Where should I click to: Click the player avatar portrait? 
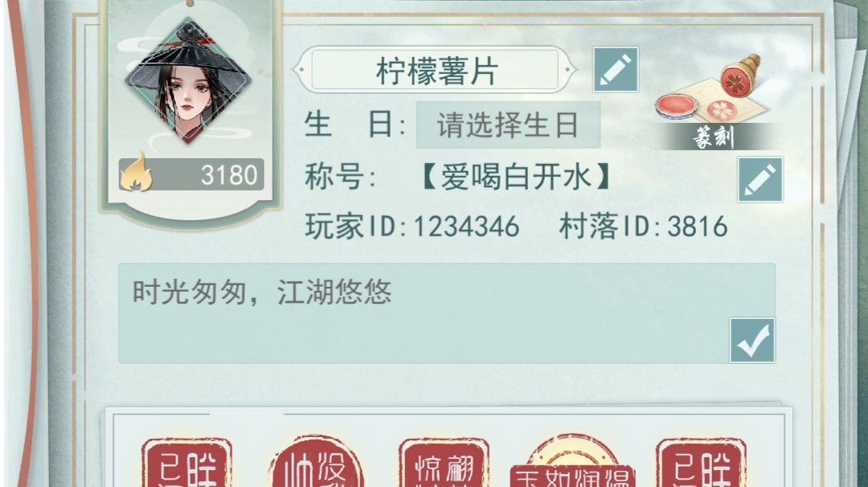tap(188, 82)
